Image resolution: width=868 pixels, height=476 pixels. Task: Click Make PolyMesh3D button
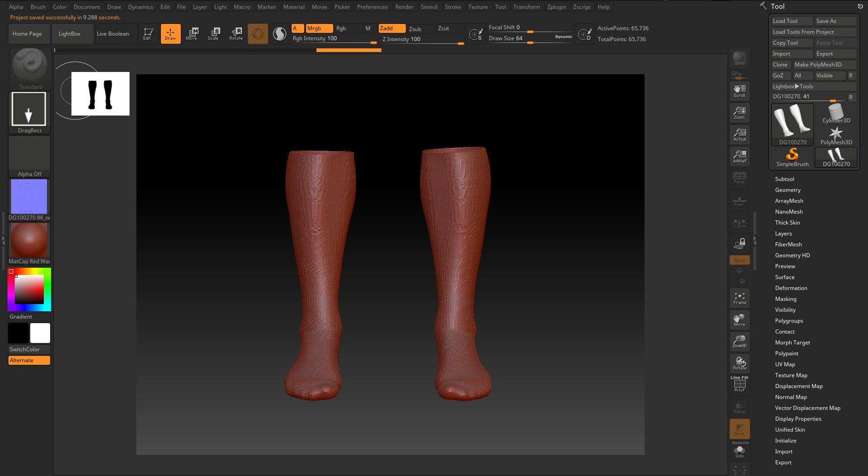(x=825, y=65)
